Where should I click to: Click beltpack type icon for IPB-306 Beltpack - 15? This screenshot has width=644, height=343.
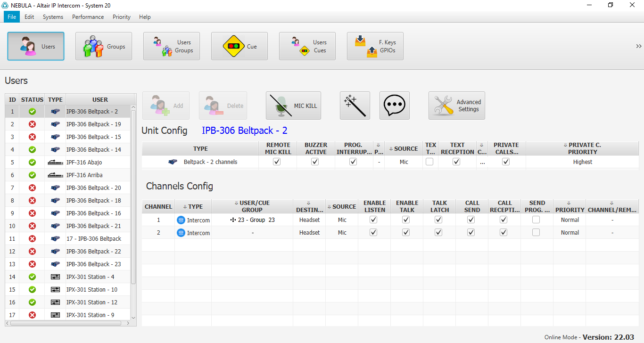coord(55,137)
